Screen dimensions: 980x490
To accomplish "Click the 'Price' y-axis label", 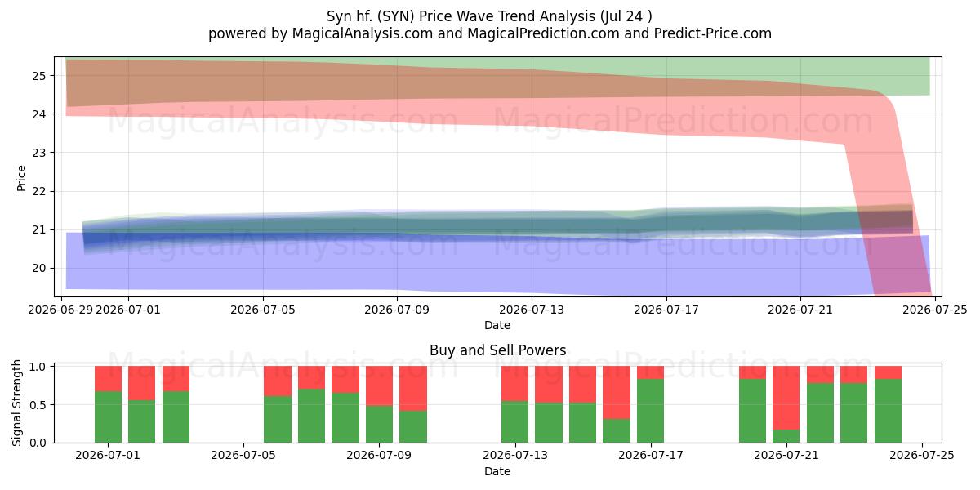I will (x=21, y=177).
